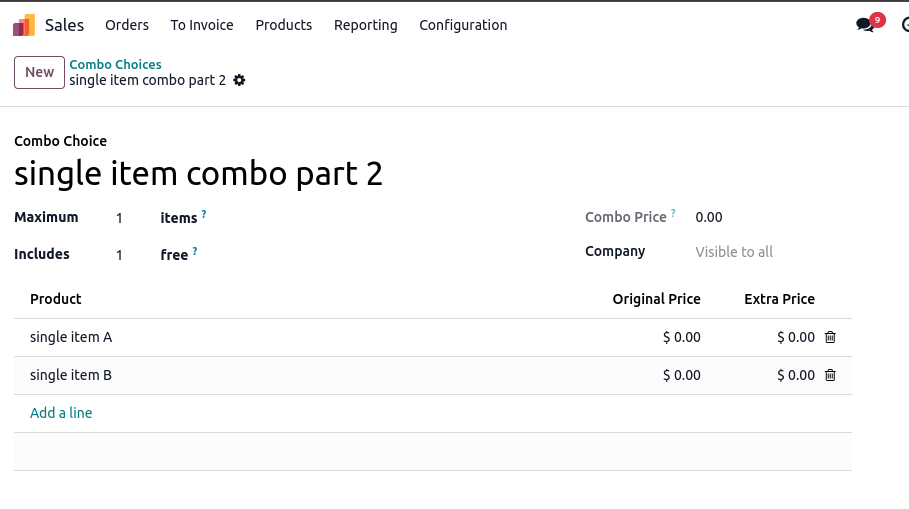
Task: Click the Sales app logo icon
Action: 24,25
